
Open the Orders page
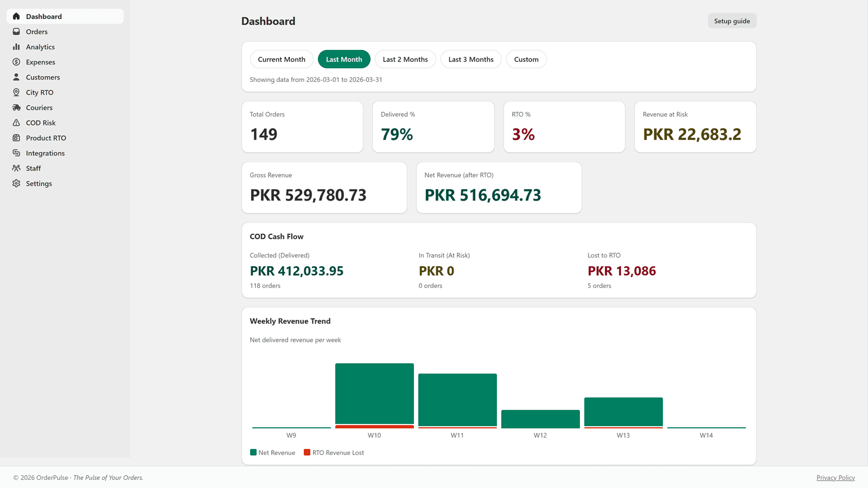click(65, 31)
